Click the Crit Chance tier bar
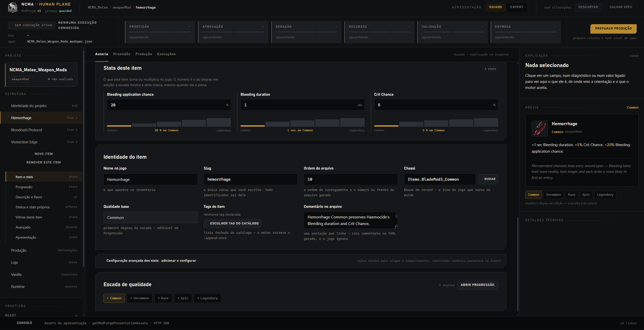The width and height of the screenshot is (644, 330). (436, 122)
